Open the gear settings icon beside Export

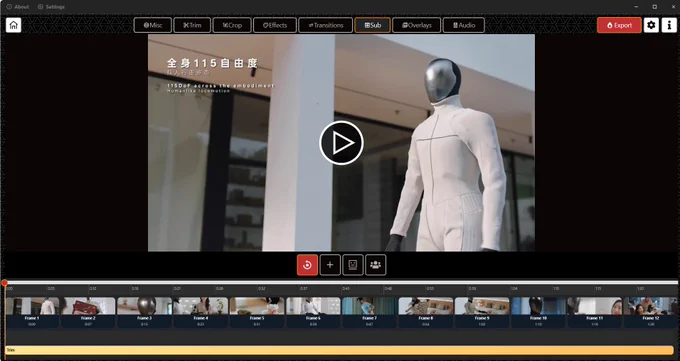[x=651, y=25]
